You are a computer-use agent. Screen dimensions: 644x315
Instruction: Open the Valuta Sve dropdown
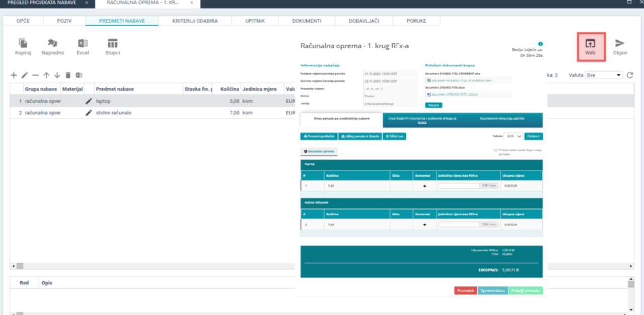[x=604, y=75]
